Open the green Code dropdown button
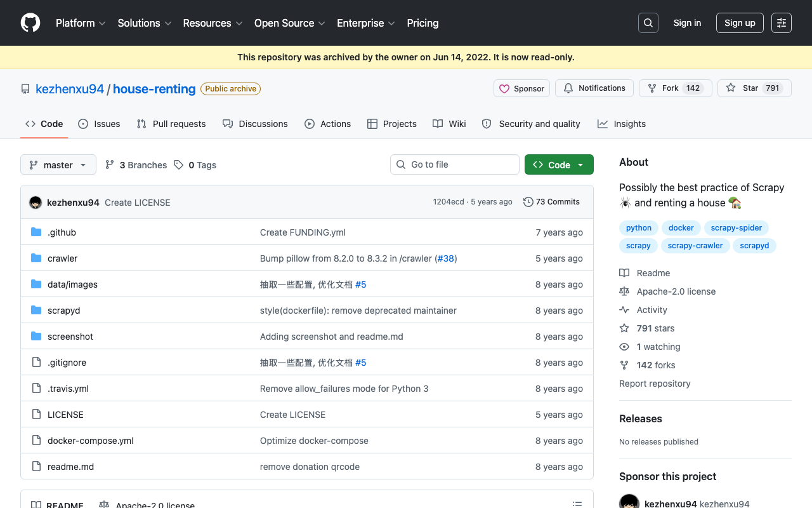Viewport: 812px width, 508px height. [559, 164]
